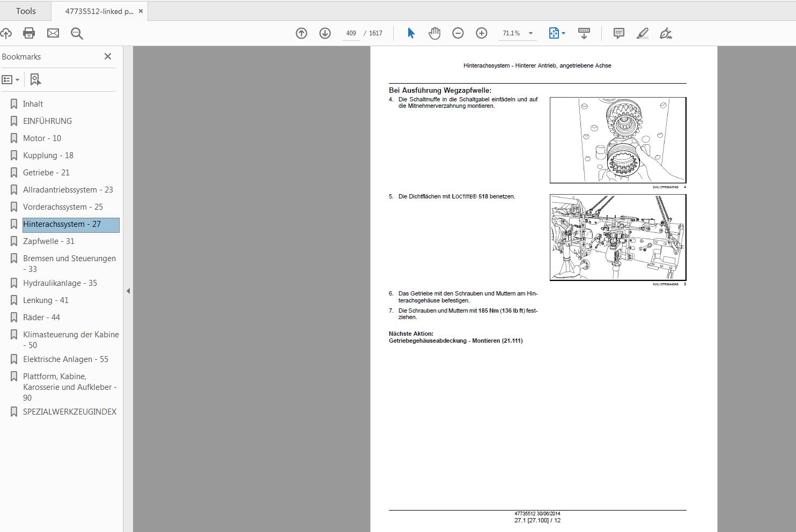This screenshot has width=796, height=532.
Task: Click bookmark icon beside SPEZIALWERKZEUGINDEX
Action: [x=14, y=412]
